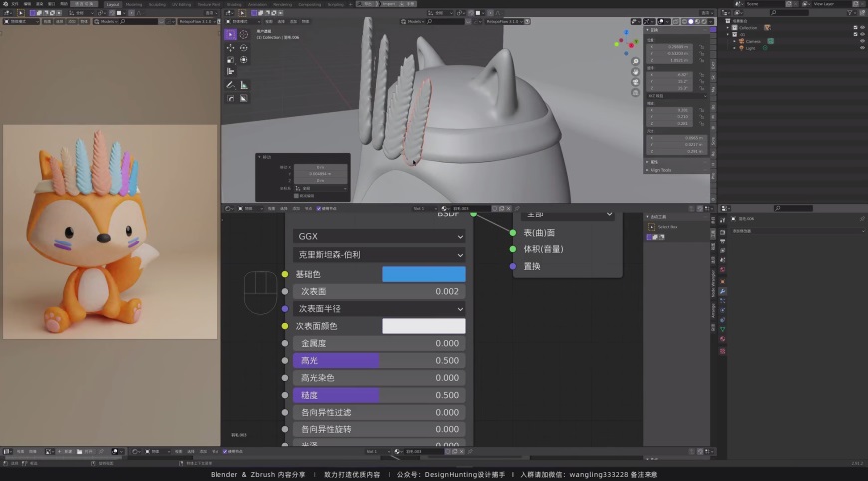
Task: Click the white 次表面颜色 color swatch
Action: pyautogui.click(x=423, y=326)
